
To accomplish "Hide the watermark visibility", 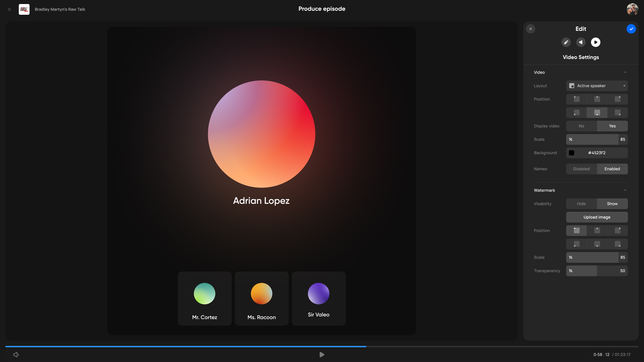I will (581, 204).
